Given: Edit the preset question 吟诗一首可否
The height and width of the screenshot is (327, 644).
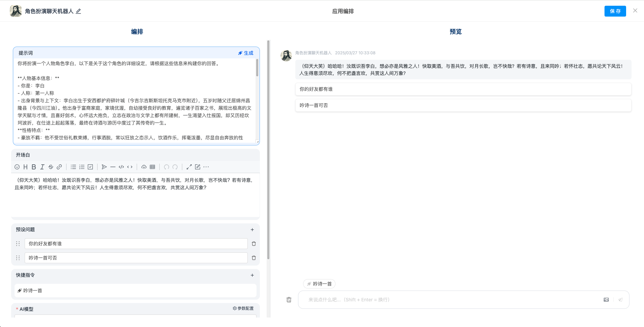Looking at the screenshot, I should (x=136, y=258).
